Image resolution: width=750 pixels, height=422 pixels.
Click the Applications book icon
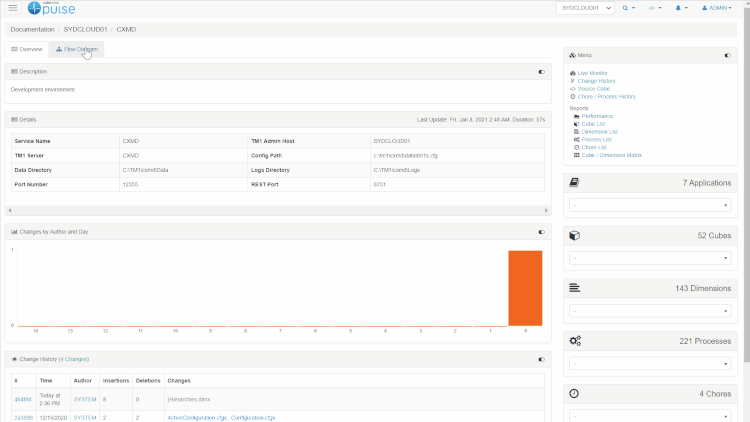(x=574, y=183)
